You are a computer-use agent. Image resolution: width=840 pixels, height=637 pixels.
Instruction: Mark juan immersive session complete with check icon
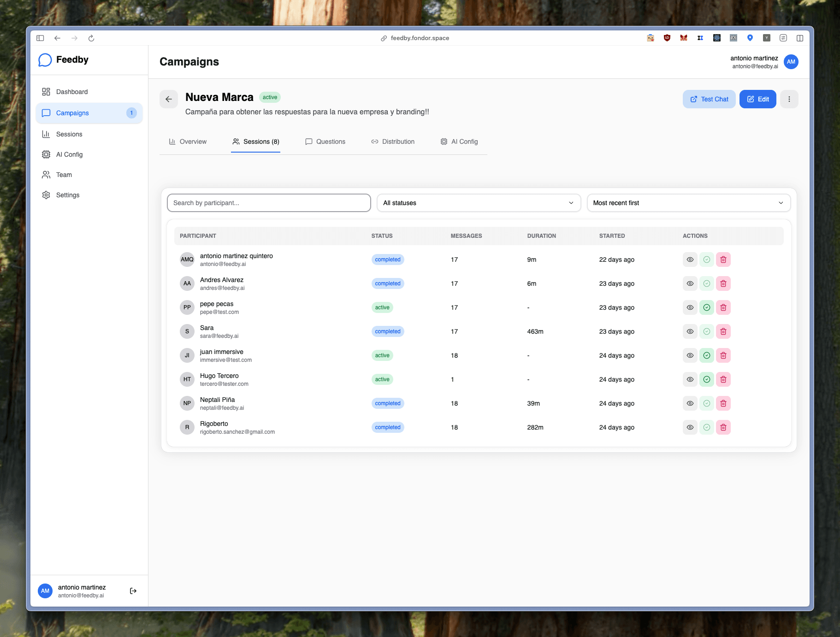706,355
